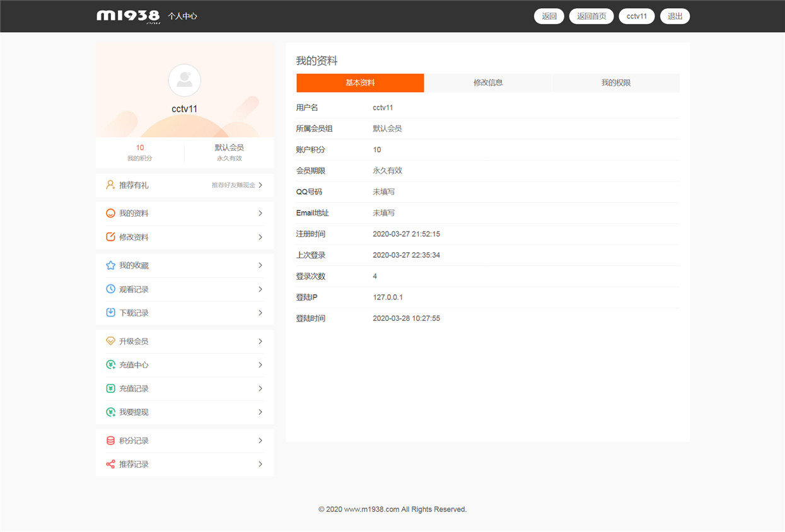
Task: Click the 登录次数 value 4
Action: pyautogui.click(x=375, y=276)
